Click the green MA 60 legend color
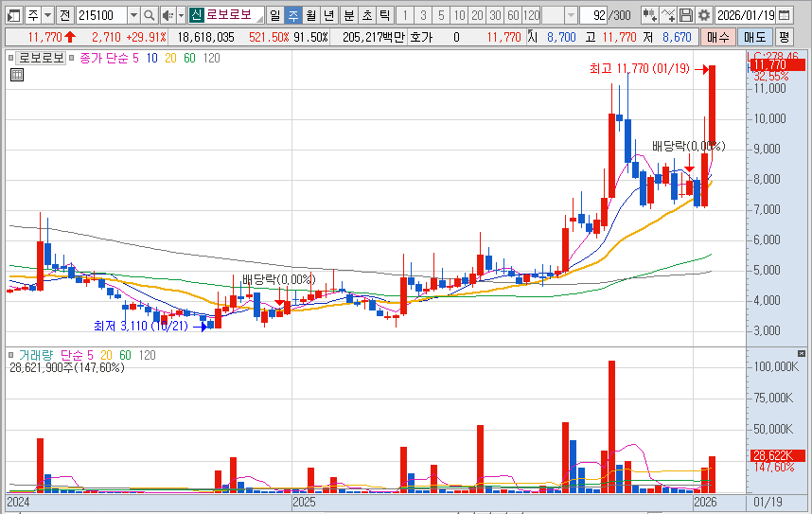Screen dimensions: 812x514 tap(189, 58)
